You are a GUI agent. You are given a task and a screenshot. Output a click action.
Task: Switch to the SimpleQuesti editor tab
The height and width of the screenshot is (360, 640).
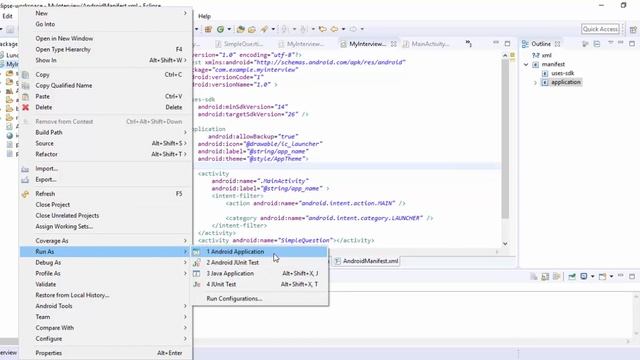tap(240, 44)
